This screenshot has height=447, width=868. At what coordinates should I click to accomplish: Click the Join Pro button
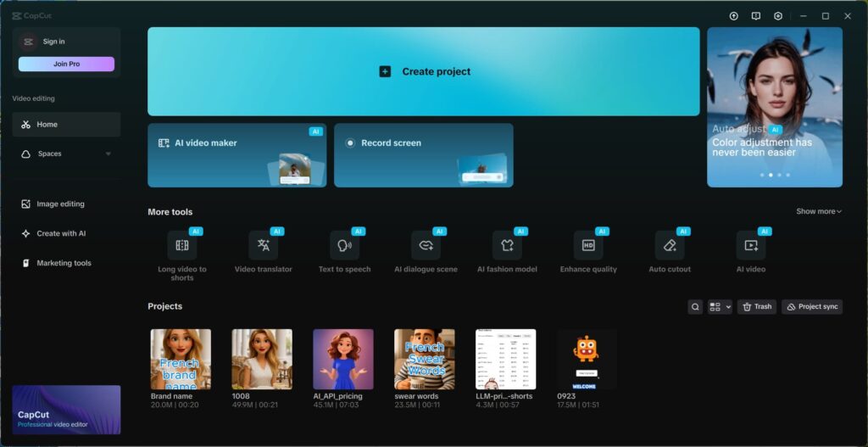66,64
